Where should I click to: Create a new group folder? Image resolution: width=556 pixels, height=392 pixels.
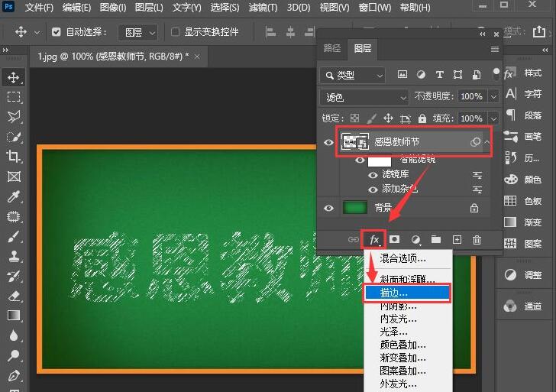click(436, 239)
